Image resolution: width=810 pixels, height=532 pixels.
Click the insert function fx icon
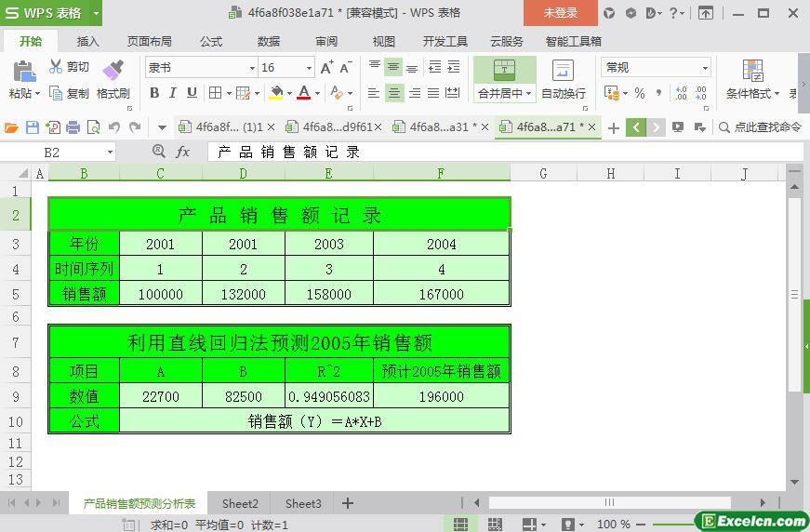[x=182, y=152]
